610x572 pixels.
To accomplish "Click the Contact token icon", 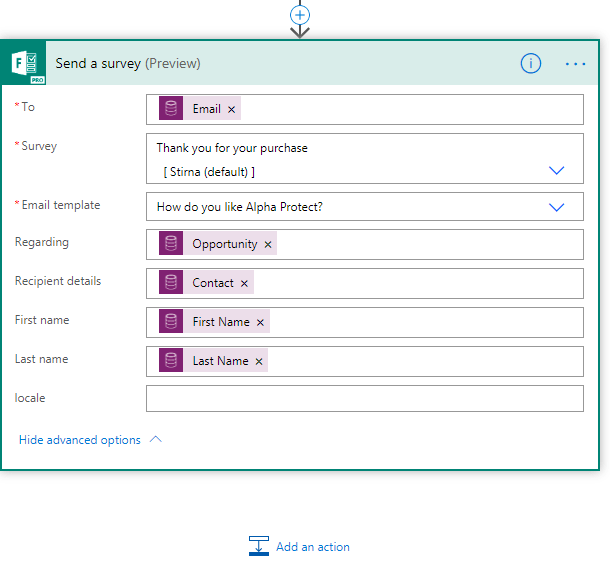I will 171,283.
